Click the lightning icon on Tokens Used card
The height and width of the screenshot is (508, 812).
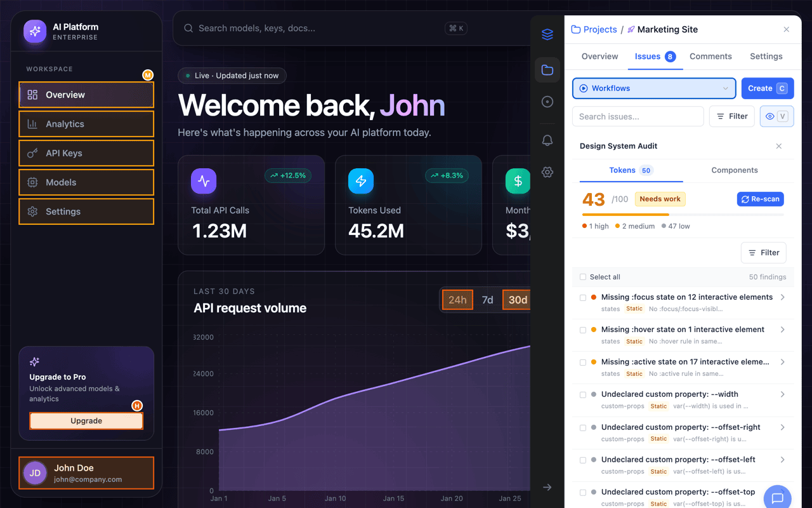click(361, 181)
